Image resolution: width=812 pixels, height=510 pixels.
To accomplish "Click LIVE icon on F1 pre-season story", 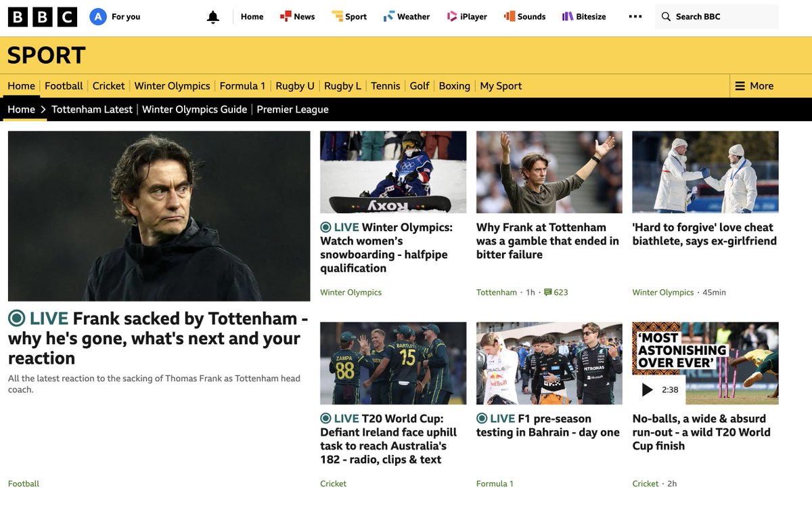I will point(482,419).
